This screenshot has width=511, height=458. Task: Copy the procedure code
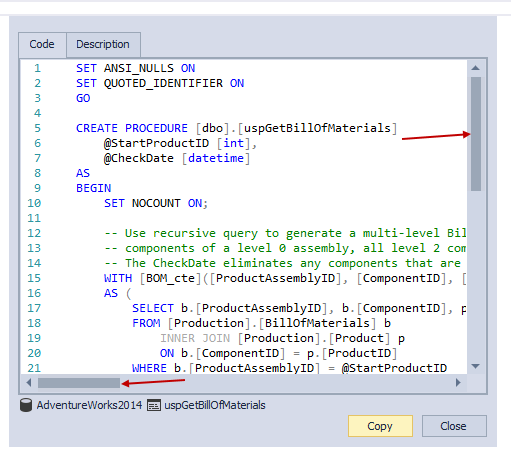(x=380, y=426)
